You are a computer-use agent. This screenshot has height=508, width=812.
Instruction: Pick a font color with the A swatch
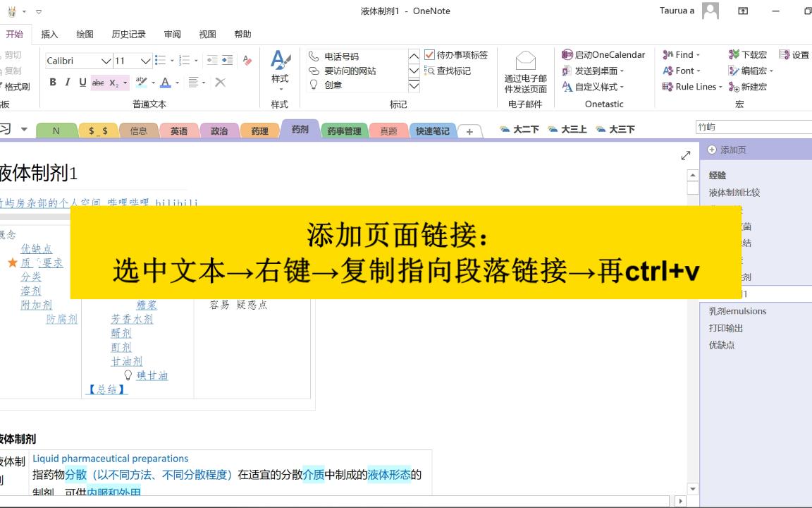tap(166, 83)
